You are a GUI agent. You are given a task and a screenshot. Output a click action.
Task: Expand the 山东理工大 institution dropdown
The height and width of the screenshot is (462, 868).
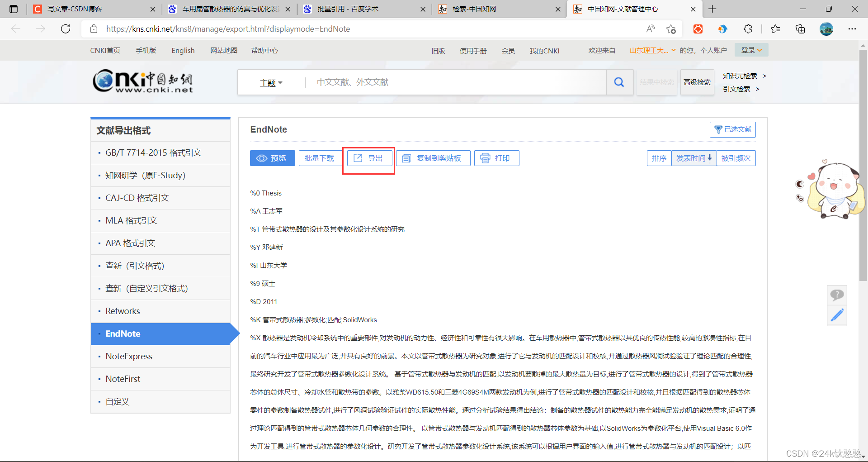[652, 50]
